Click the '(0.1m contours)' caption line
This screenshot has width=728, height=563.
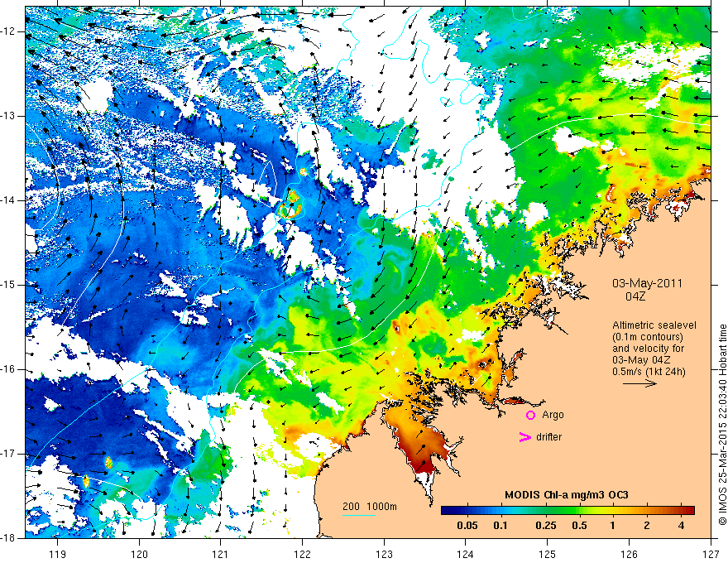648,337
